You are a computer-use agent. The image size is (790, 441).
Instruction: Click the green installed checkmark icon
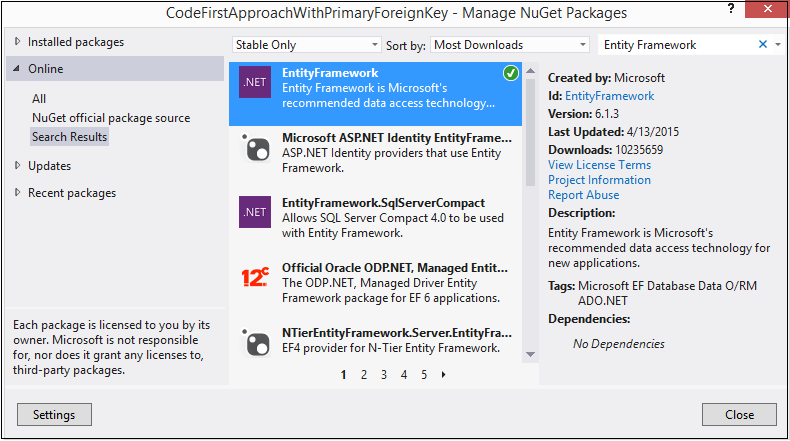pos(510,74)
